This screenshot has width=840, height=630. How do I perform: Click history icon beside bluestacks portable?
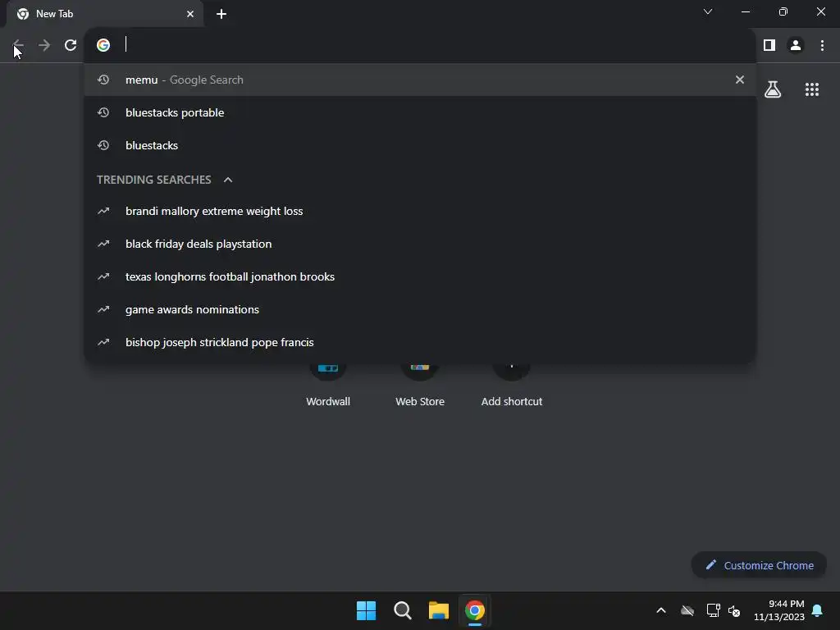(x=103, y=112)
